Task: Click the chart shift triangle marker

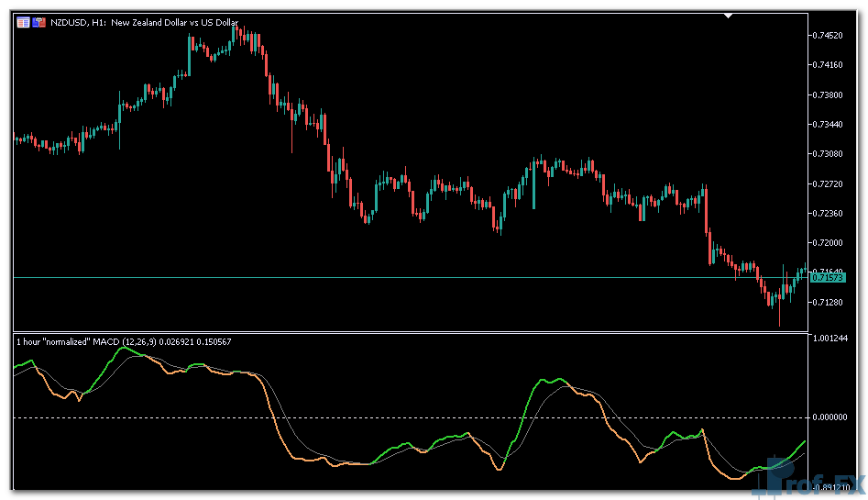Action: [729, 16]
